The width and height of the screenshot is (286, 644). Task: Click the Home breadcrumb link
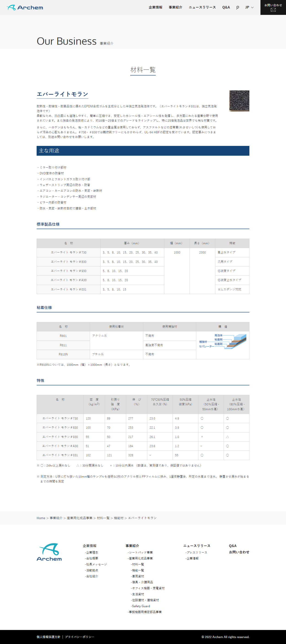41,518
